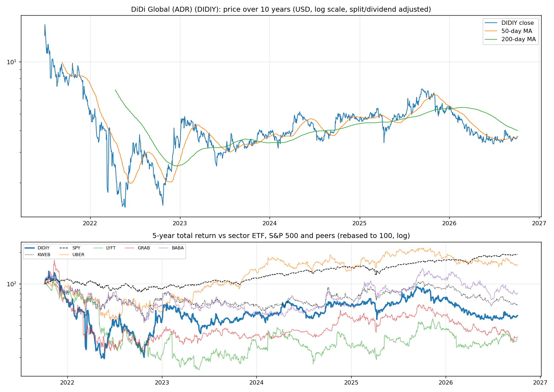Click 2022 tick on lower chart axis

point(67,382)
